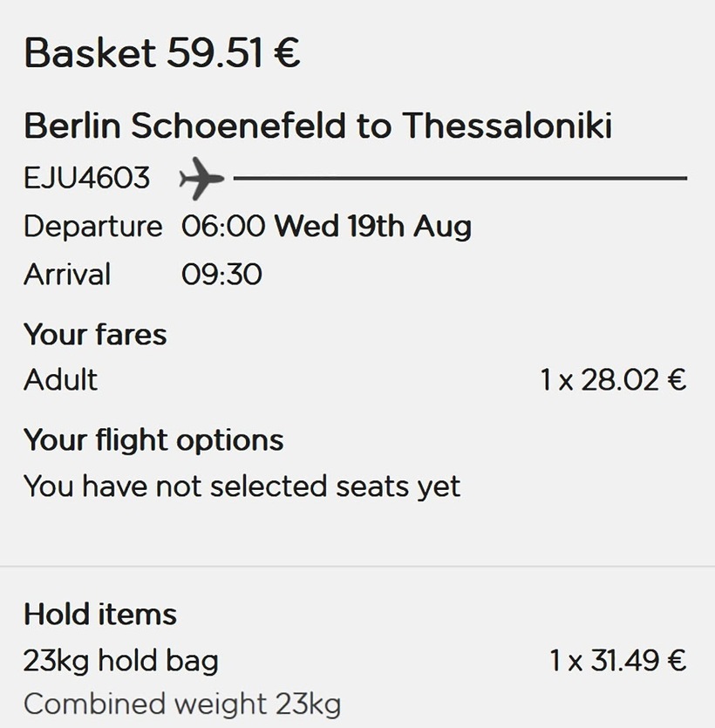Click the 1 x 28.02 € fare price
Image resolution: width=715 pixels, height=728 pixels.
tap(612, 380)
